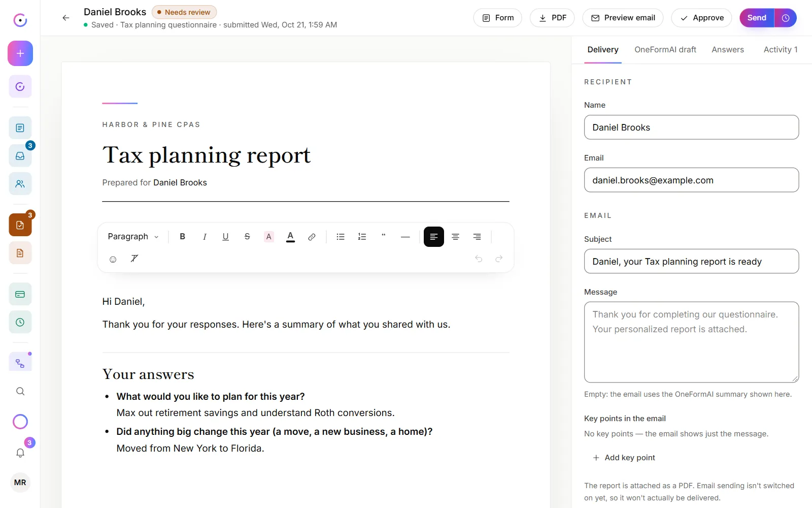Open the contacts people icon
Viewport: 812px width, 508px height.
click(x=20, y=184)
